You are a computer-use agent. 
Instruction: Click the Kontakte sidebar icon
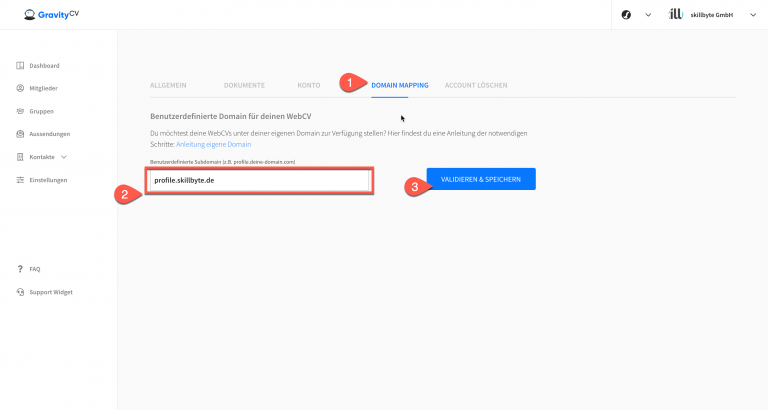[20, 157]
